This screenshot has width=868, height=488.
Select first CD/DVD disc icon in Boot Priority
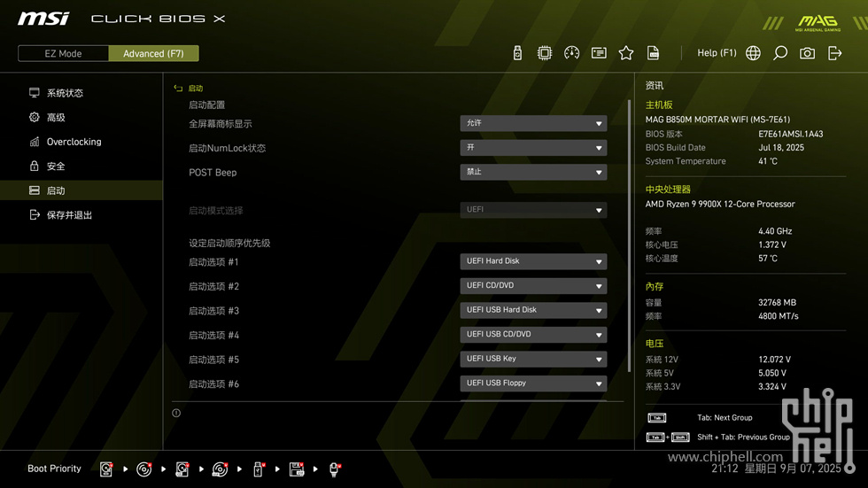(143, 469)
